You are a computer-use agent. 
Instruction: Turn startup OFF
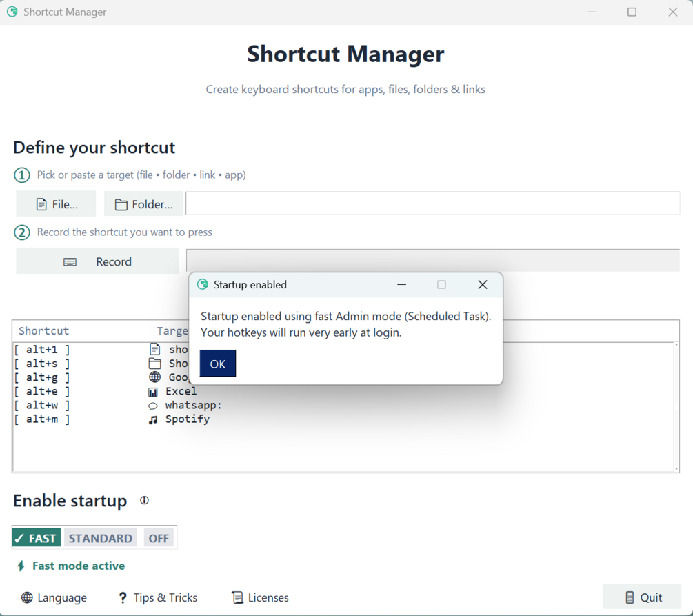click(159, 538)
